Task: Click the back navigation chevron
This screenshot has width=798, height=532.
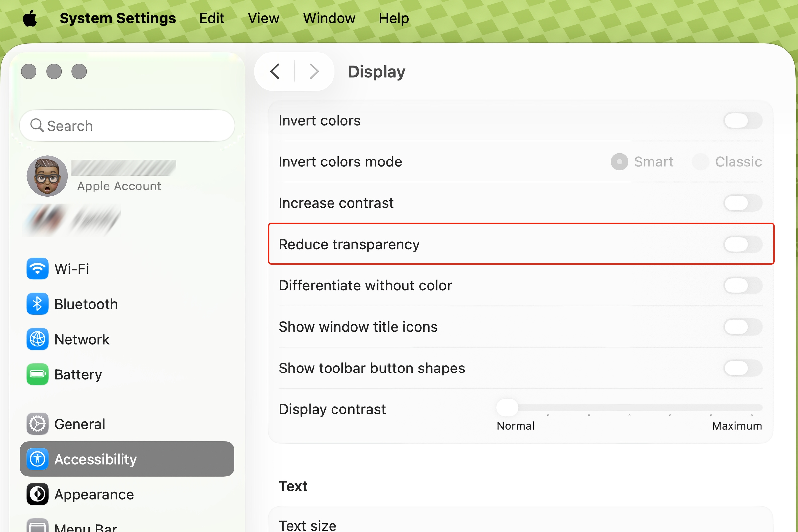Action: pyautogui.click(x=275, y=71)
